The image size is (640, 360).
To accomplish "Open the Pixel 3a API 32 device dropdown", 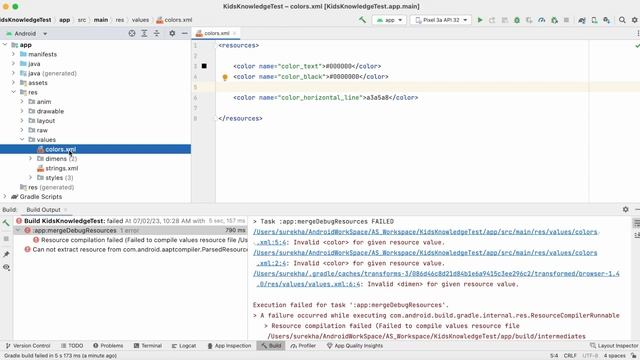I will (x=441, y=20).
